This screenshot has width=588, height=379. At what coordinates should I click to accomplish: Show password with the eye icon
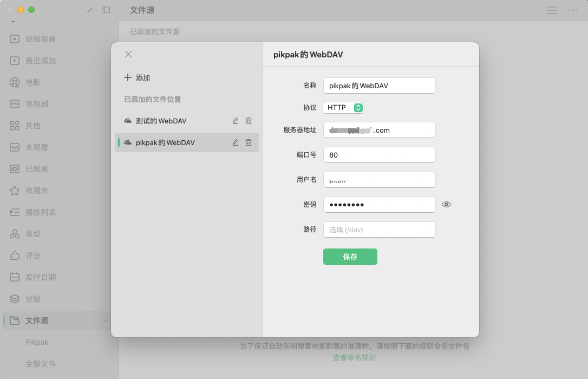tap(446, 205)
